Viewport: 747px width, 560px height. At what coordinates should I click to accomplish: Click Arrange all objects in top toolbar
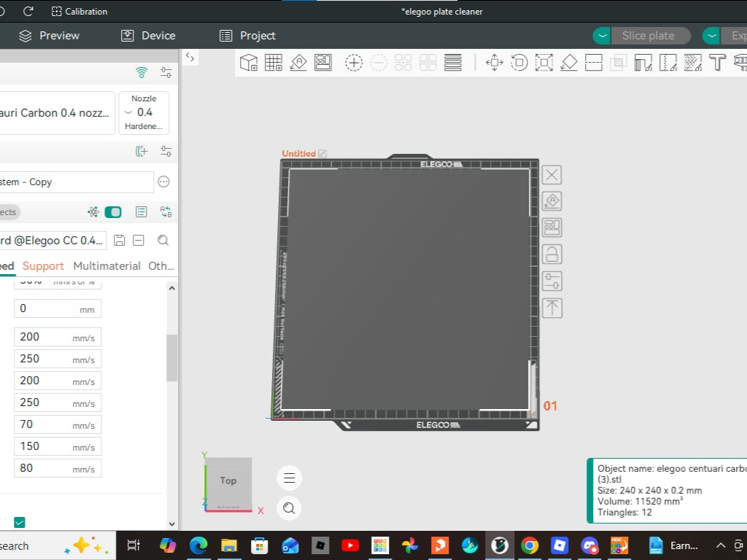click(323, 63)
